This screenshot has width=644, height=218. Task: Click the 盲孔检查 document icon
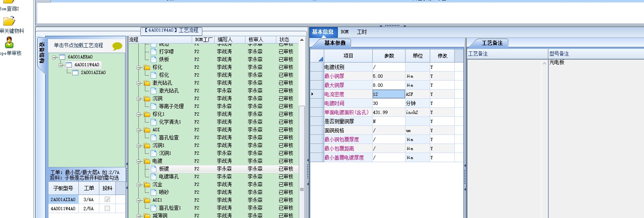[154, 138]
